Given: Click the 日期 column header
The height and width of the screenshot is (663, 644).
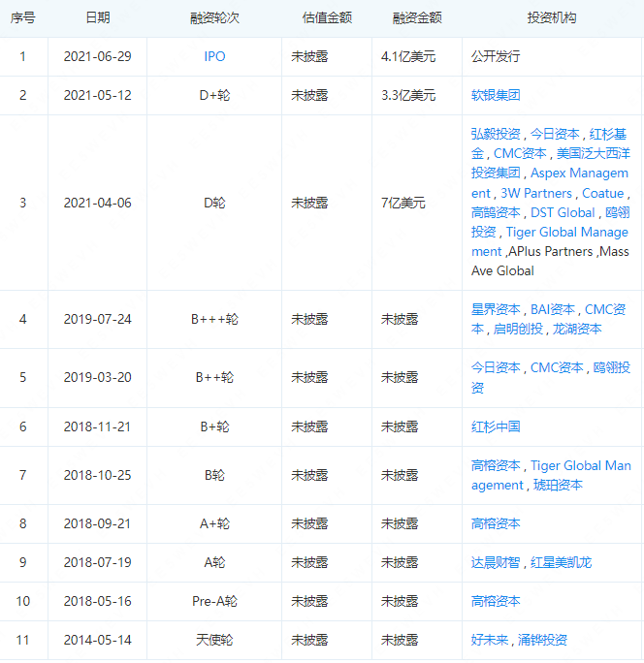Looking at the screenshot, I should point(98,17).
